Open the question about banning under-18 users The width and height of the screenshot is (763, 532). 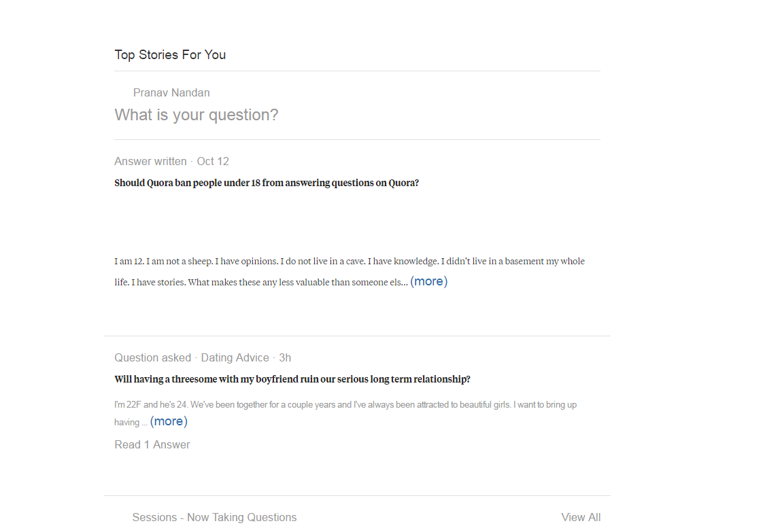(267, 183)
